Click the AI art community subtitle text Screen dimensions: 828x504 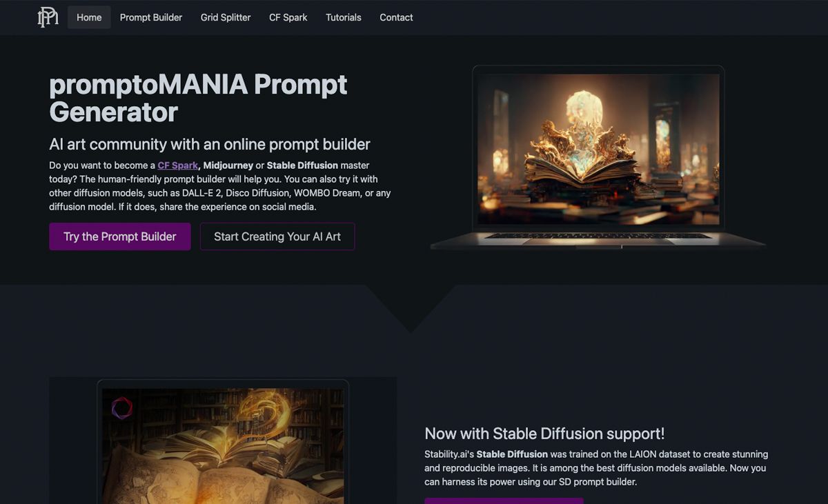coord(210,144)
